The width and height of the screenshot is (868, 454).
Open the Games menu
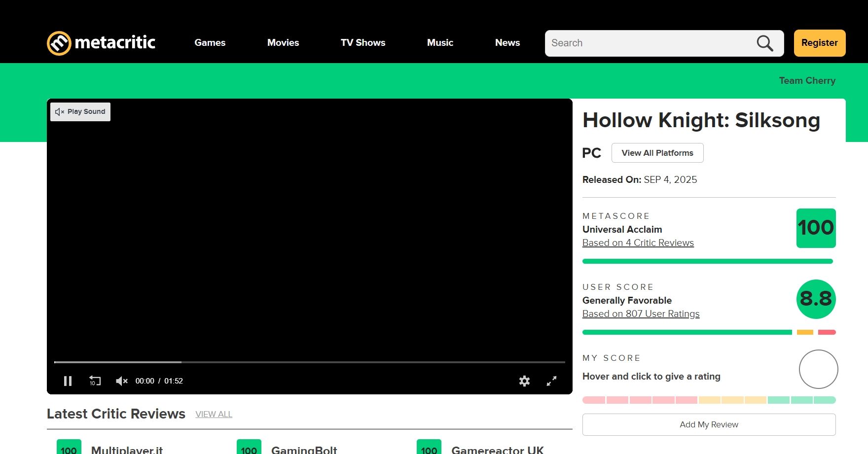tap(210, 43)
